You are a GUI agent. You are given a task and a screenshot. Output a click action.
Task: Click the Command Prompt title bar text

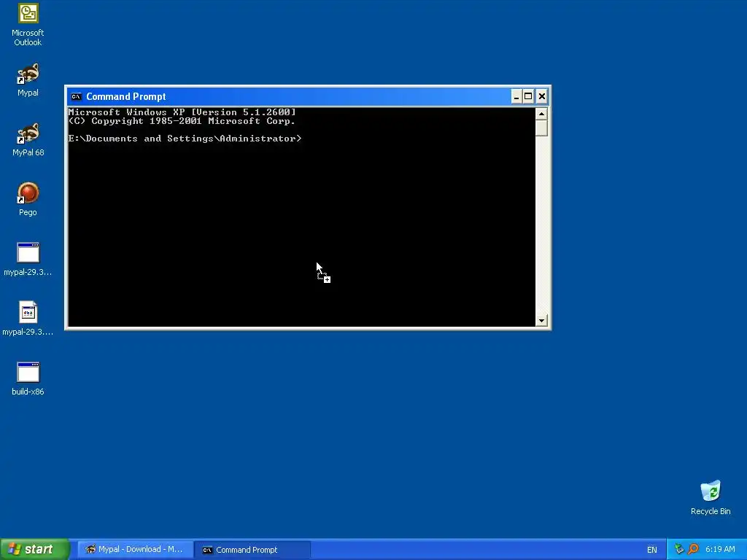125,97
